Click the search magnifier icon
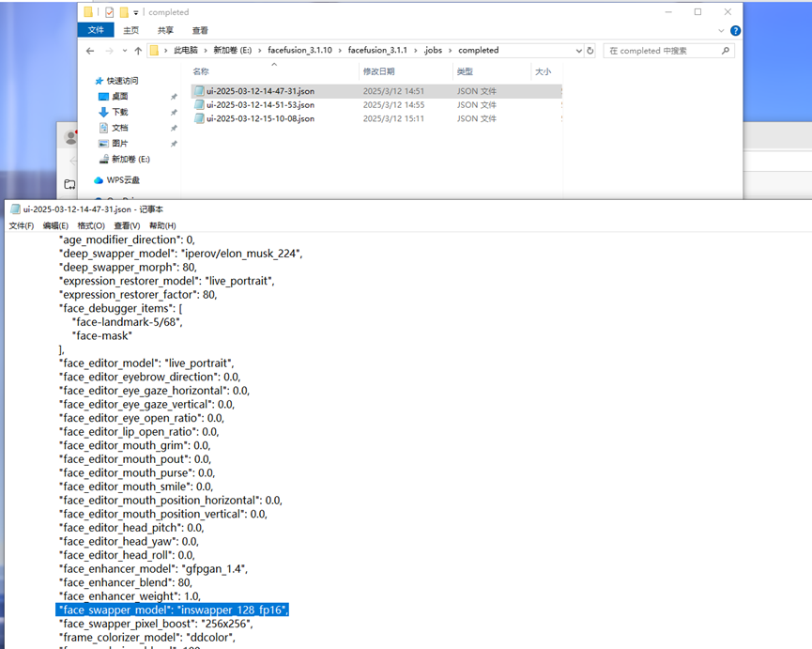Viewport: 812px width, 649px height. (725, 51)
